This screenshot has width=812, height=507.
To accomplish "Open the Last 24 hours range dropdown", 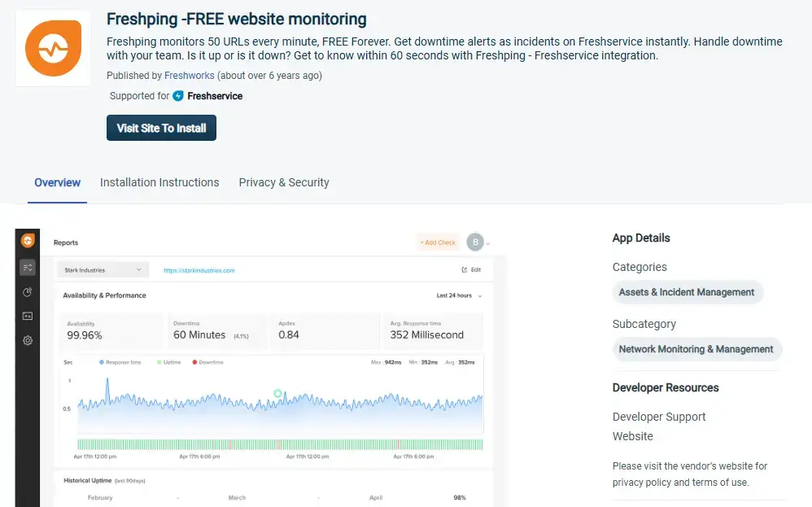I will click(x=459, y=295).
